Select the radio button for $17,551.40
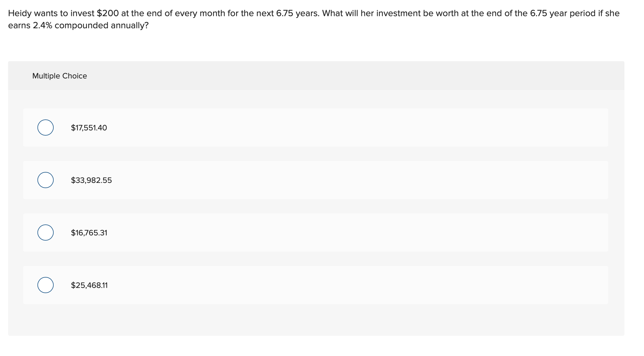 pos(45,128)
